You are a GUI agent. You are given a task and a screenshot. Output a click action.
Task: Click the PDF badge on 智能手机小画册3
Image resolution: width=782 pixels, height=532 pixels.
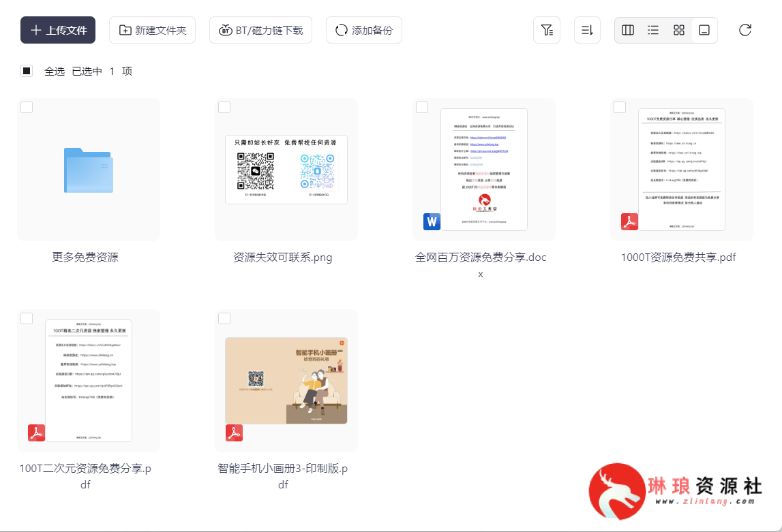point(234,433)
